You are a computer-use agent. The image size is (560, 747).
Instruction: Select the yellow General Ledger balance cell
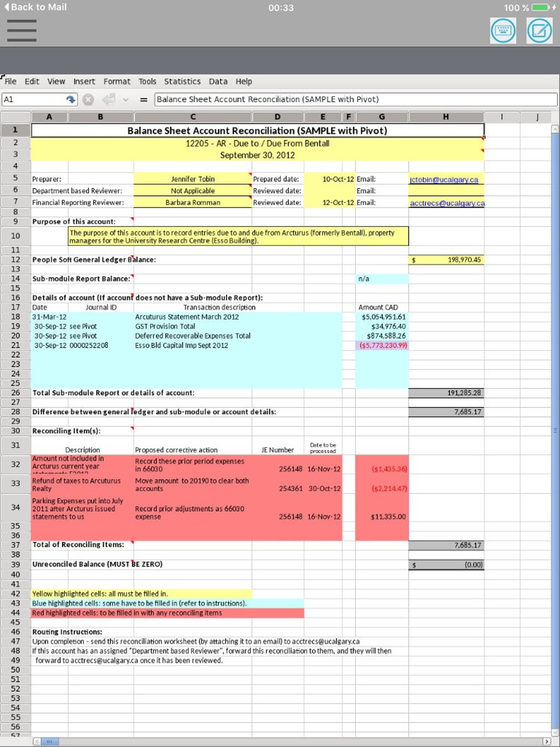[x=446, y=260]
